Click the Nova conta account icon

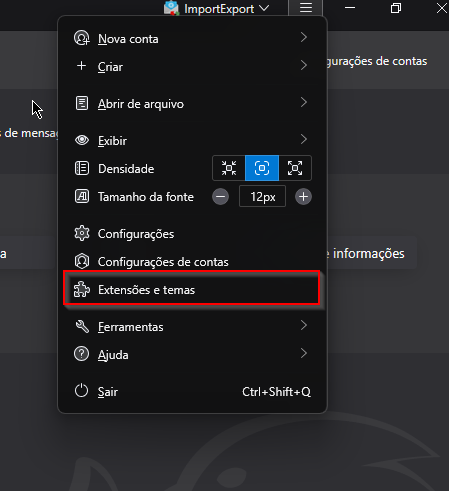[x=82, y=38]
